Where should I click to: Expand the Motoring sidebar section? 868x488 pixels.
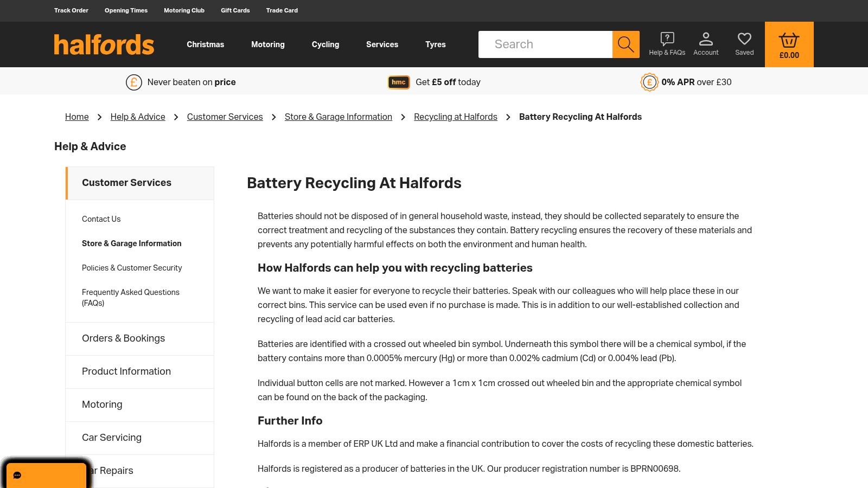pos(102,404)
